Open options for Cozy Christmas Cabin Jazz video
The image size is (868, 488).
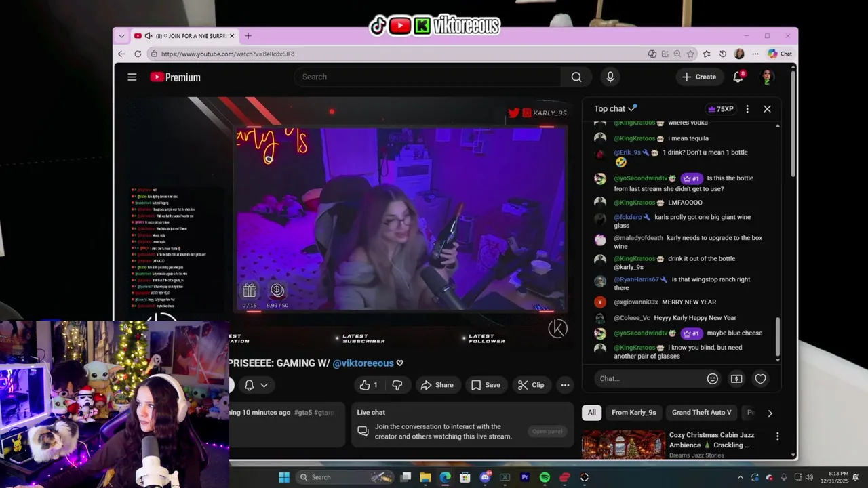[x=778, y=436]
